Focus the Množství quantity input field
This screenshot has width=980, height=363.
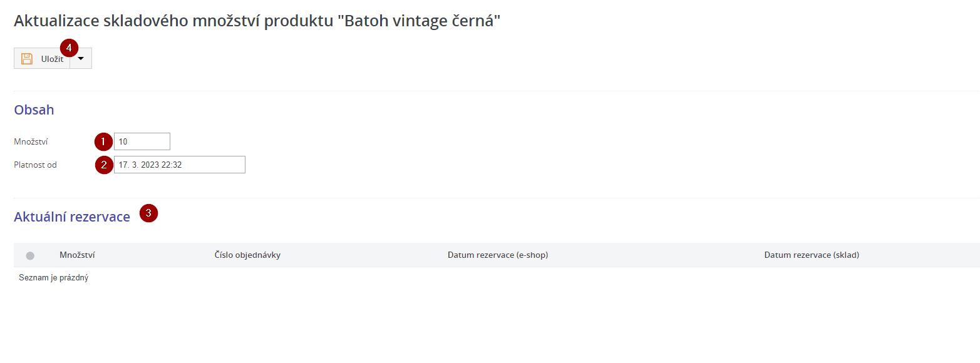[x=142, y=141]
